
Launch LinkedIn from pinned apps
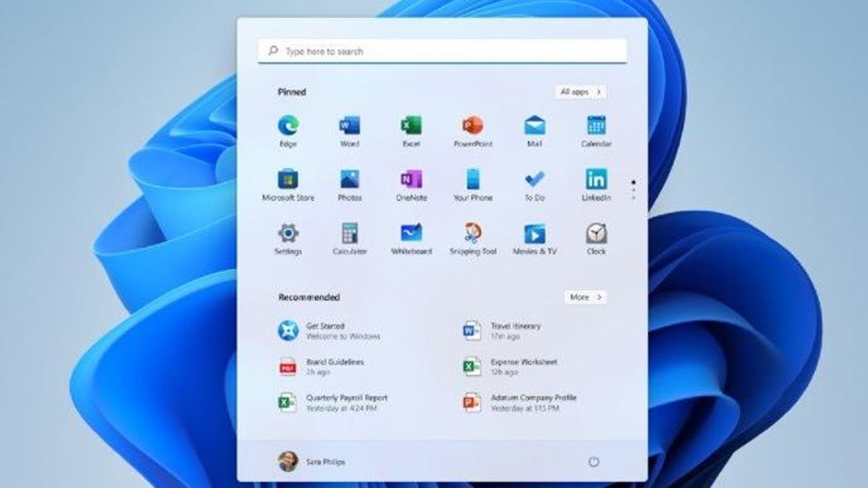coord(596,180)
